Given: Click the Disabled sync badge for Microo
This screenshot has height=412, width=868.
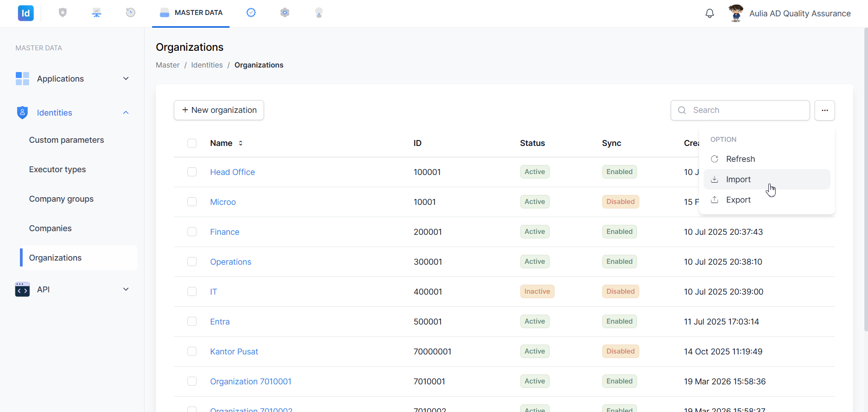Looking at the screenshot, I should [x=620, y=202].
